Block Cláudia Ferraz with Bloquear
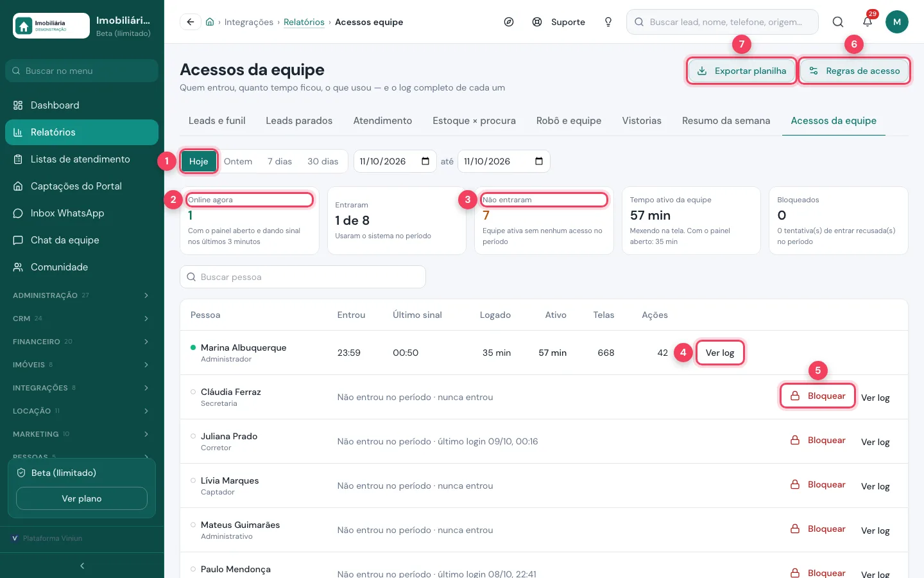Image resolution: width=924 pixels, height=578 pixels. (817, 396)
